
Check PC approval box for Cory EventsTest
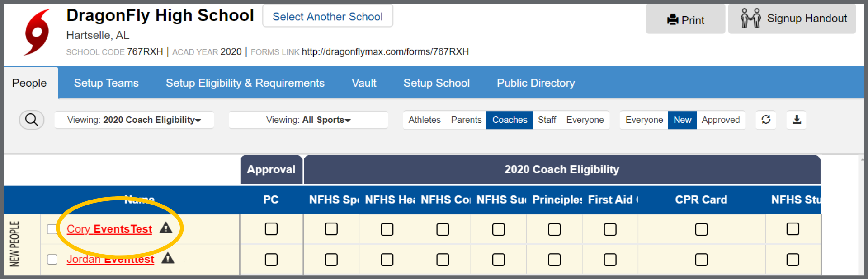click(x=271, y=229)
